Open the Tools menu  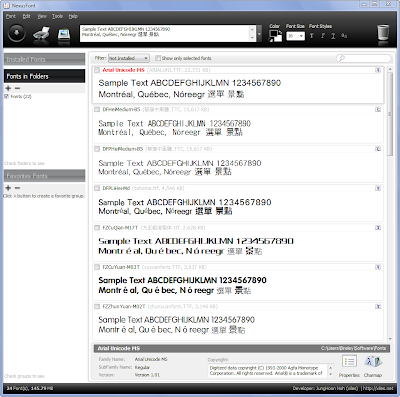(x=57, y=16)
